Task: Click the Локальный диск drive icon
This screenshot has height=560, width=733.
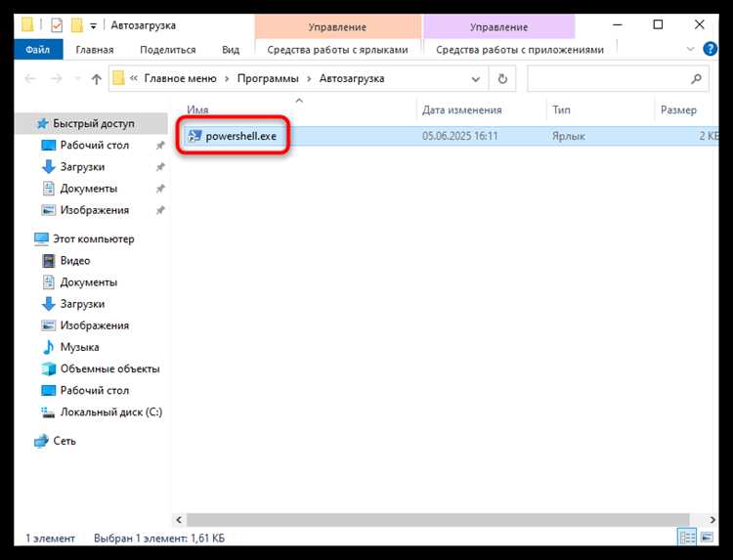Action: coord(48,412)
